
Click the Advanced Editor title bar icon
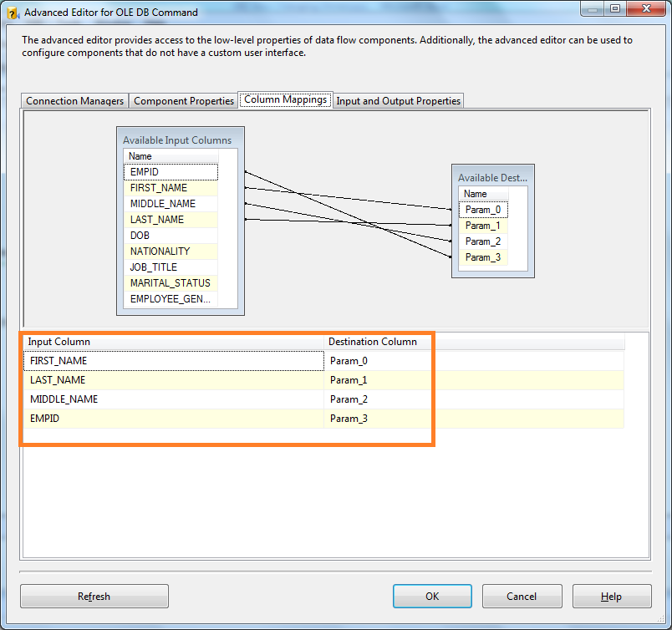pyautogui.click(x=10, y=12)
